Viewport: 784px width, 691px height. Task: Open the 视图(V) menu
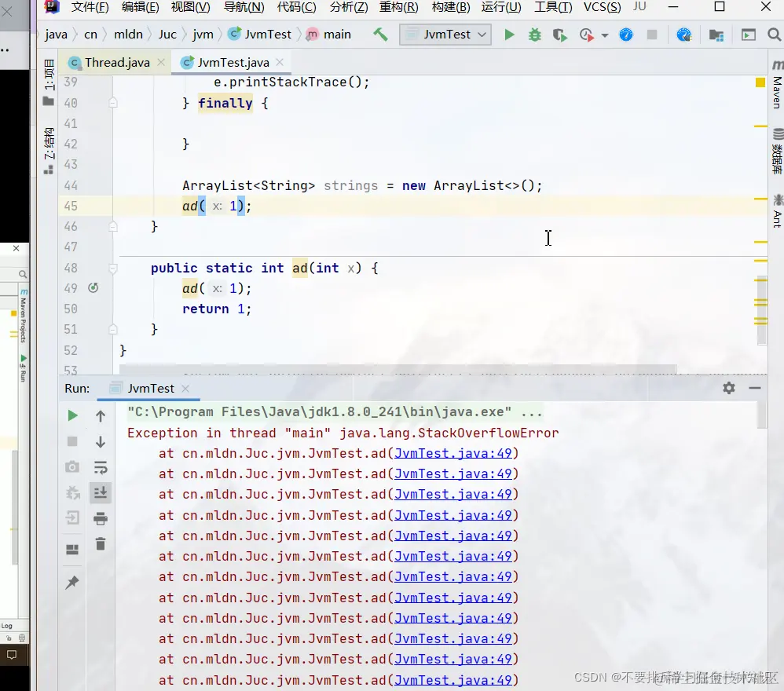(x=190, y=7)
